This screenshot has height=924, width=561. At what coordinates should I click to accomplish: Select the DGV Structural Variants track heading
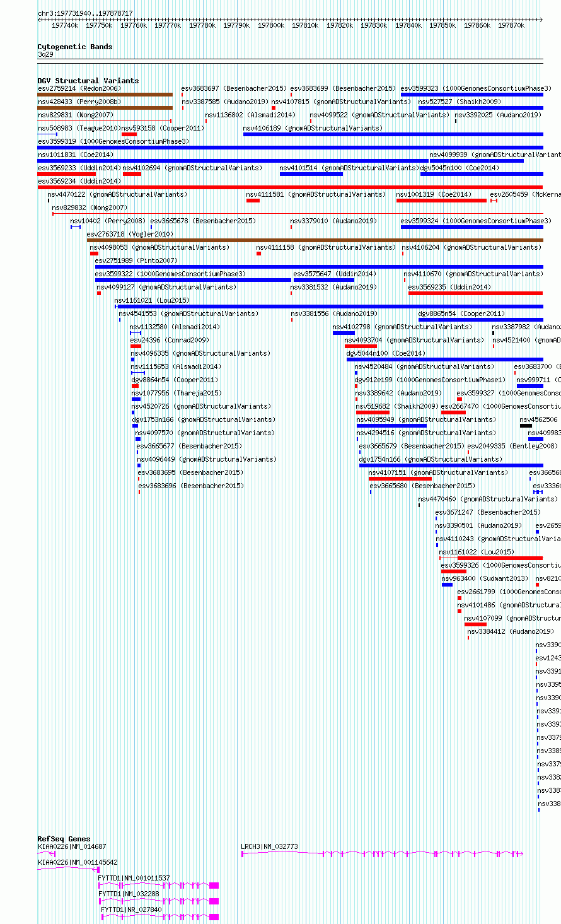click(88, 81)
